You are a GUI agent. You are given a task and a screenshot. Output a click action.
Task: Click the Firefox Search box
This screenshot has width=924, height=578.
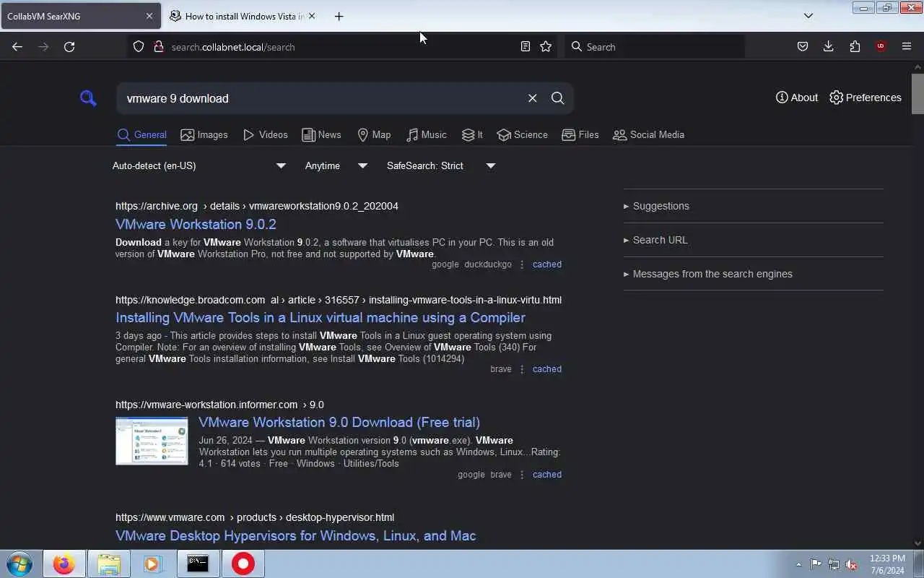coord(655,47)
